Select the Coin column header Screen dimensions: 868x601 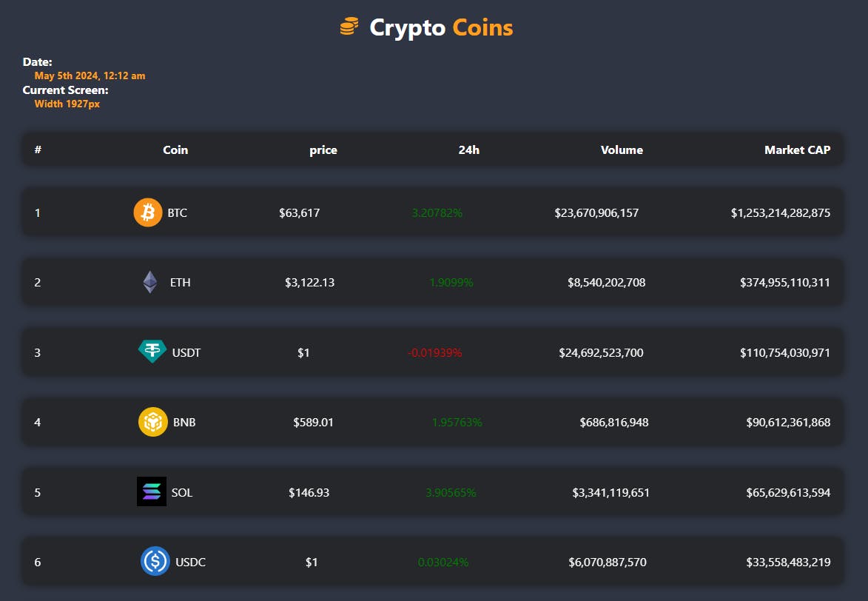pyautogui.click(x=175, y=150)
